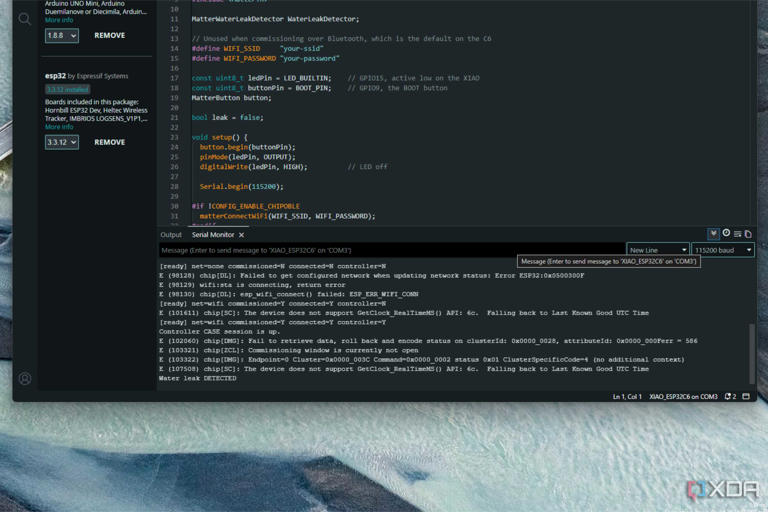Remove the Arduino boards package version 1.8.8

[x=110, y=35]
